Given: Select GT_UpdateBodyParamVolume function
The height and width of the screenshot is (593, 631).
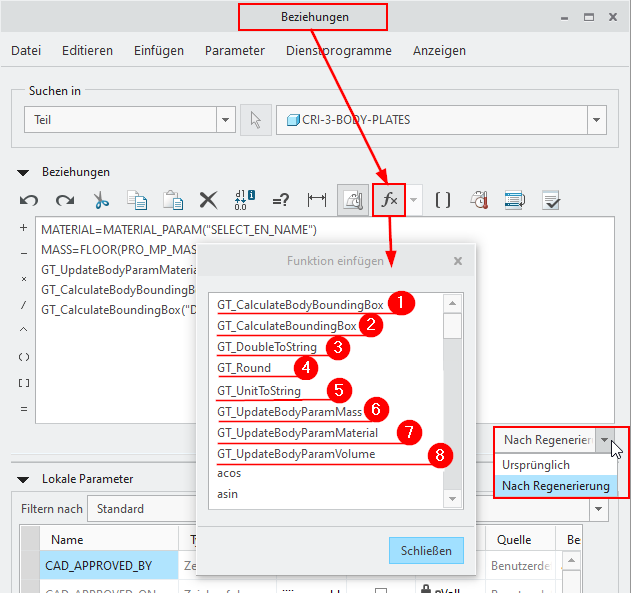Looking at the screenshot, I should [x=296, y=454].
